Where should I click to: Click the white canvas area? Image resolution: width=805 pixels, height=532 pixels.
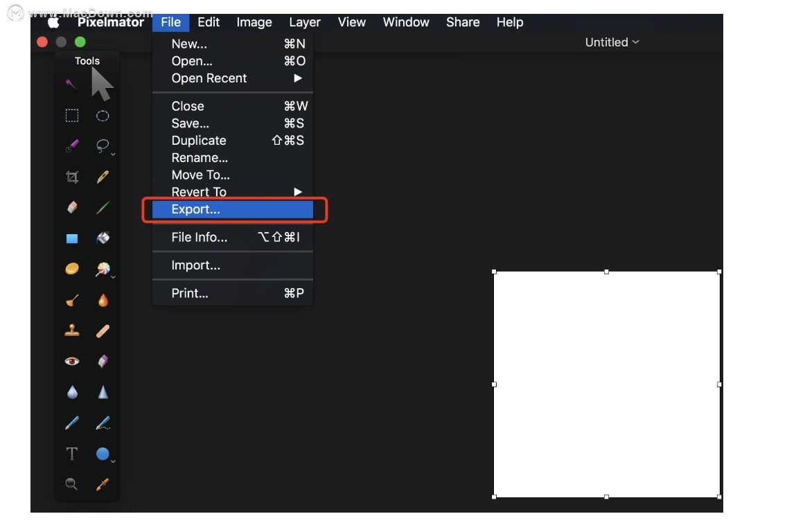(608, 384)
